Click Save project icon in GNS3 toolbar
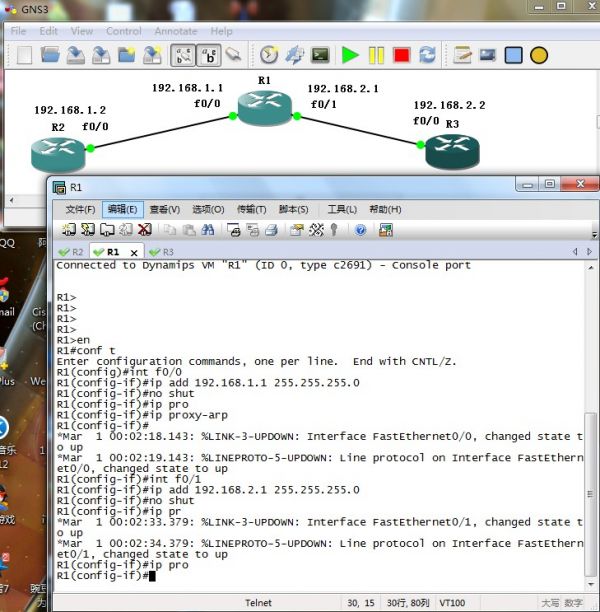The width and height of the screenshot is (600, 612). (x=75, y=55)
